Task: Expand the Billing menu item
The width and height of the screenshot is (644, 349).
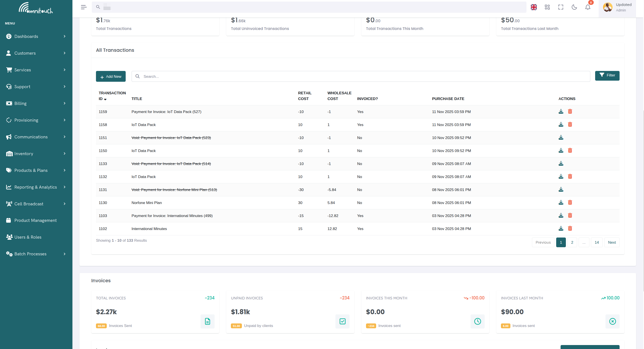Action: 20,103
